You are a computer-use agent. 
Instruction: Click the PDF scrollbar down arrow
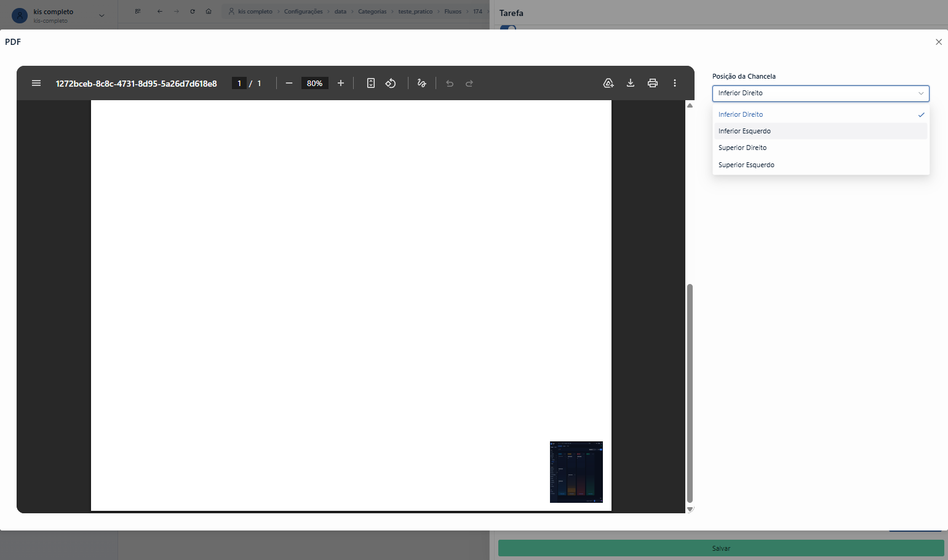pos(690,509)
